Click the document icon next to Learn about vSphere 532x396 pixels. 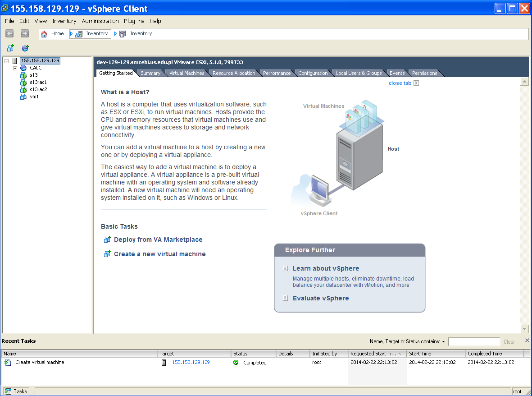285,268
